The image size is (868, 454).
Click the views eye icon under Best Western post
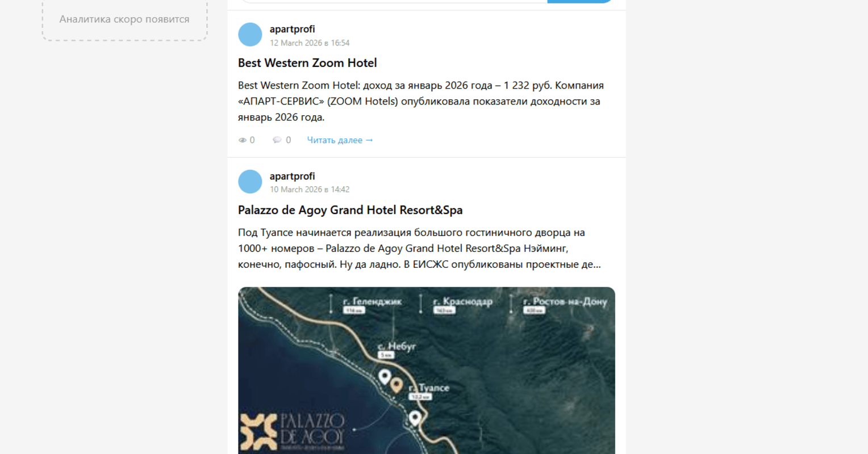[x=243, y=140]
